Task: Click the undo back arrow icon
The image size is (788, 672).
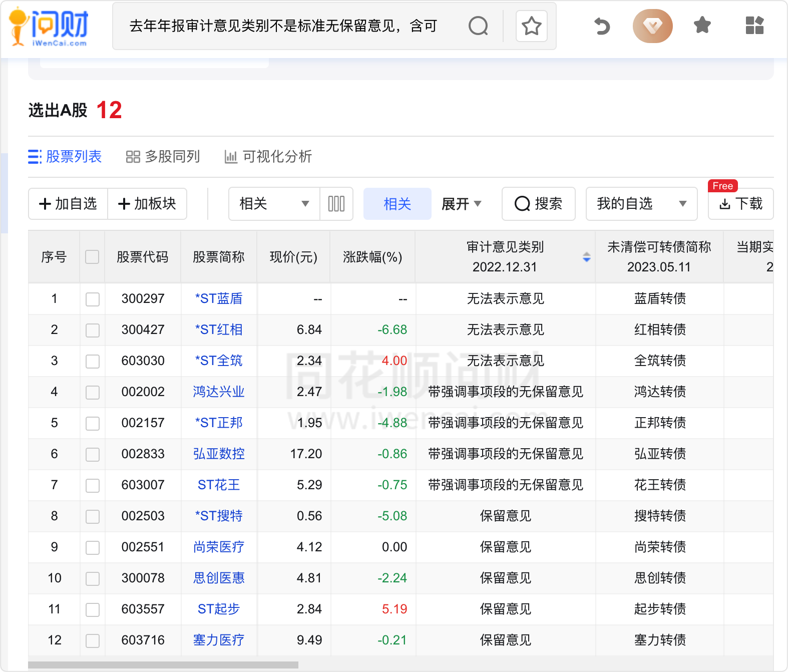Action: (x=602, y=26)
